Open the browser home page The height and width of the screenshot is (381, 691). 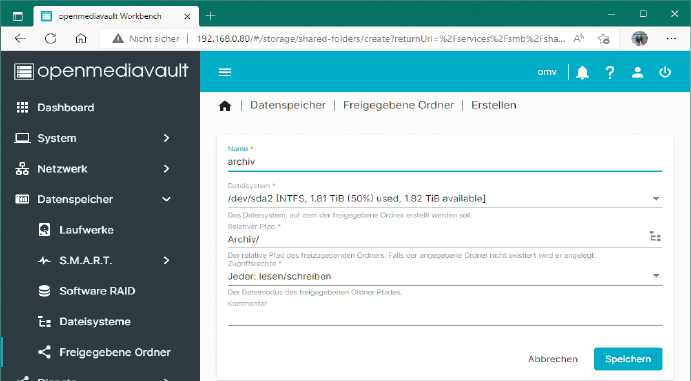[x=81, y=39]
